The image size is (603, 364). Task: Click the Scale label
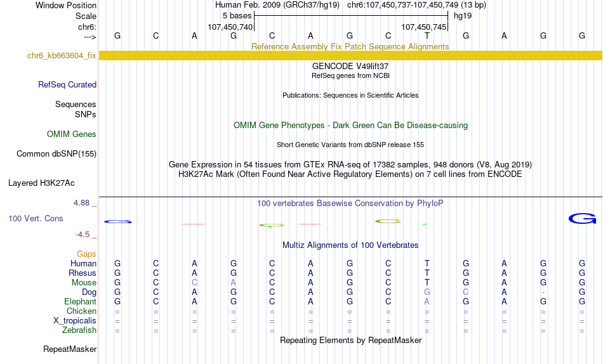tap(86, 16)
